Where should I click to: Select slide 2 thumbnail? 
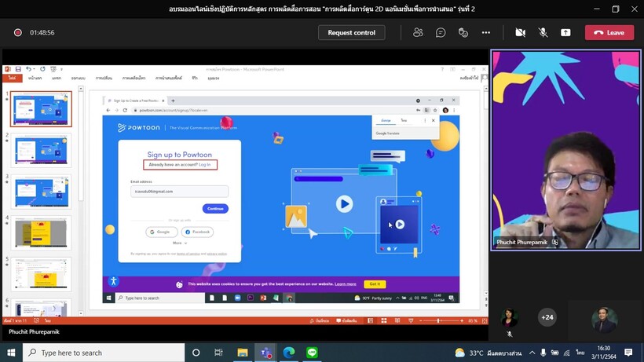pos(41,150)
